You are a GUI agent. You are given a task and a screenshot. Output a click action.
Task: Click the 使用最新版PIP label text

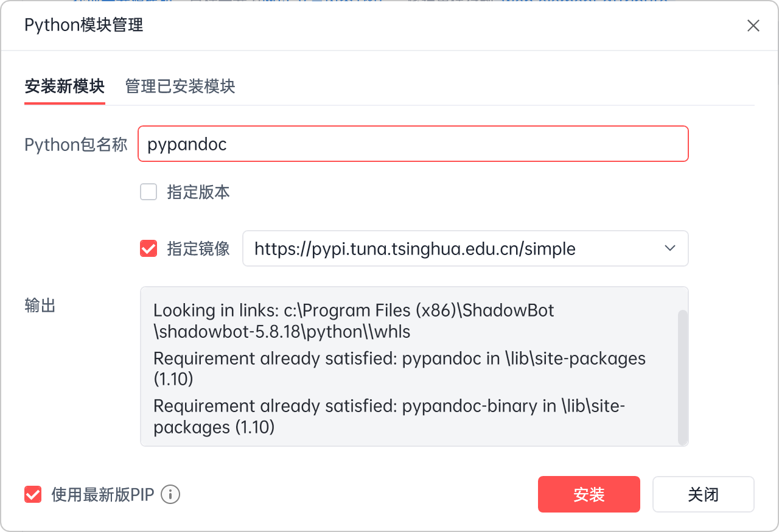coord(103,494)
